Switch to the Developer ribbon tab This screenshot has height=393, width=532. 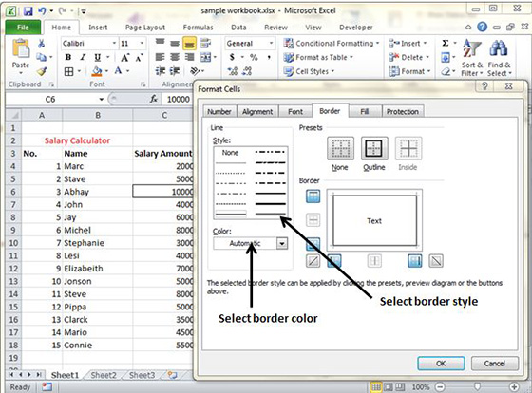point(356,28)
